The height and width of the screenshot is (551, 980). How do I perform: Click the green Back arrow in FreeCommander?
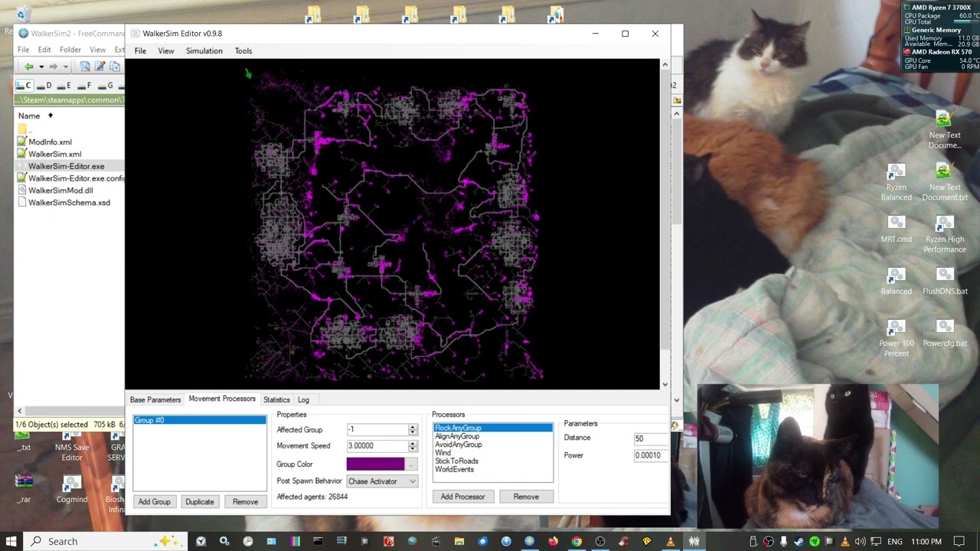coord(28,67)
